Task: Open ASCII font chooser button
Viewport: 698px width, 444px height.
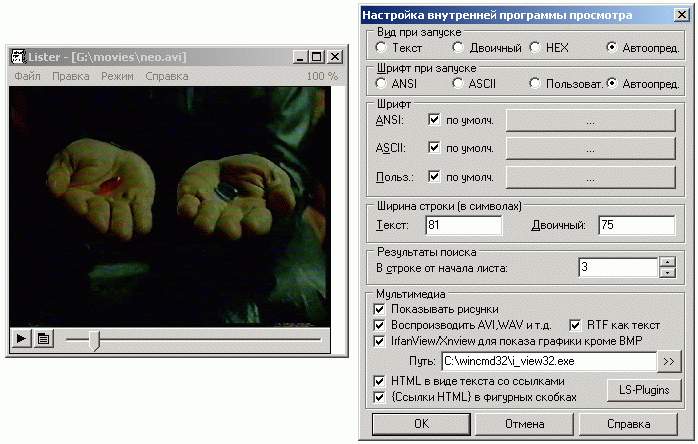Action: (x=591, y=148)
